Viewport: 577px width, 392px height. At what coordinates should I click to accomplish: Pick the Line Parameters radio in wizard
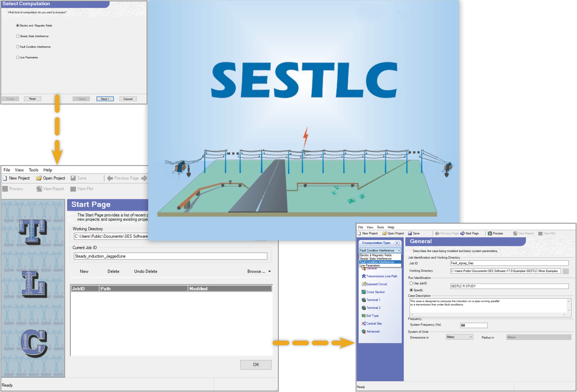coord(18,57)
